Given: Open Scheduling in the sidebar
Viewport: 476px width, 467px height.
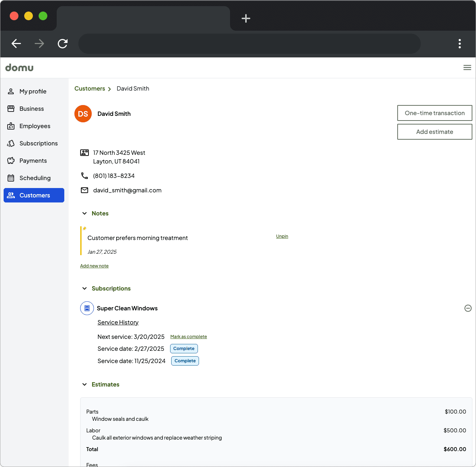Looking at the screenshot, I should 34,178.
